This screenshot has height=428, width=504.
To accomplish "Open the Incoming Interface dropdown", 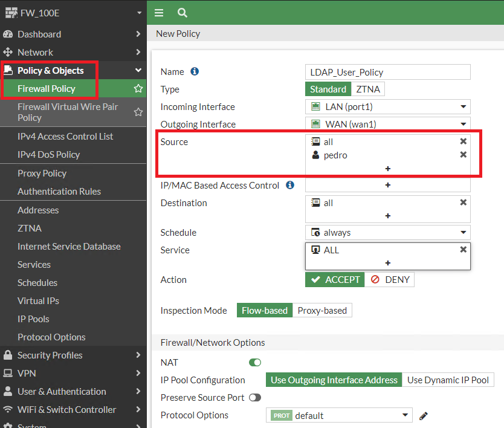I will click(x=387, y=107).
